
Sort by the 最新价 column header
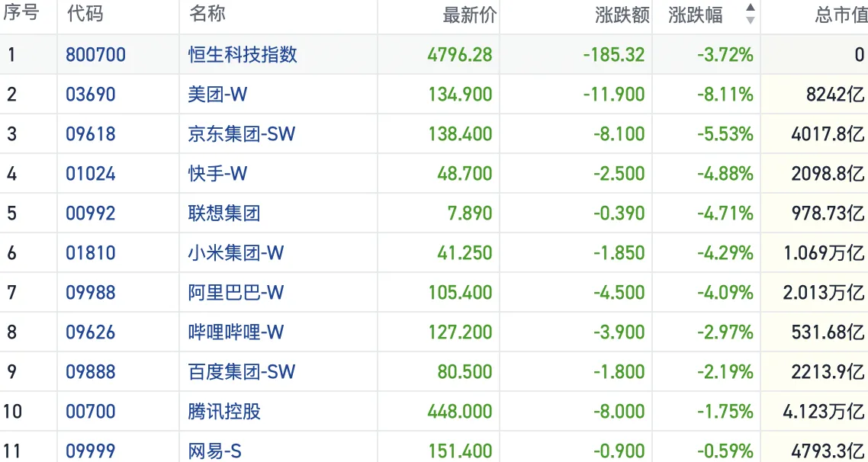click(x=469, y=15)
